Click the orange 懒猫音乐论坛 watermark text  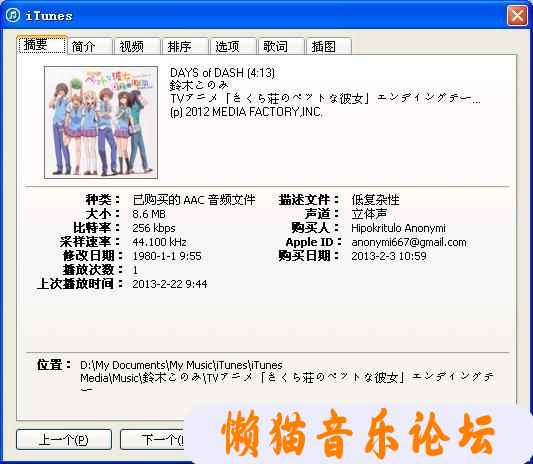[358, 433]
